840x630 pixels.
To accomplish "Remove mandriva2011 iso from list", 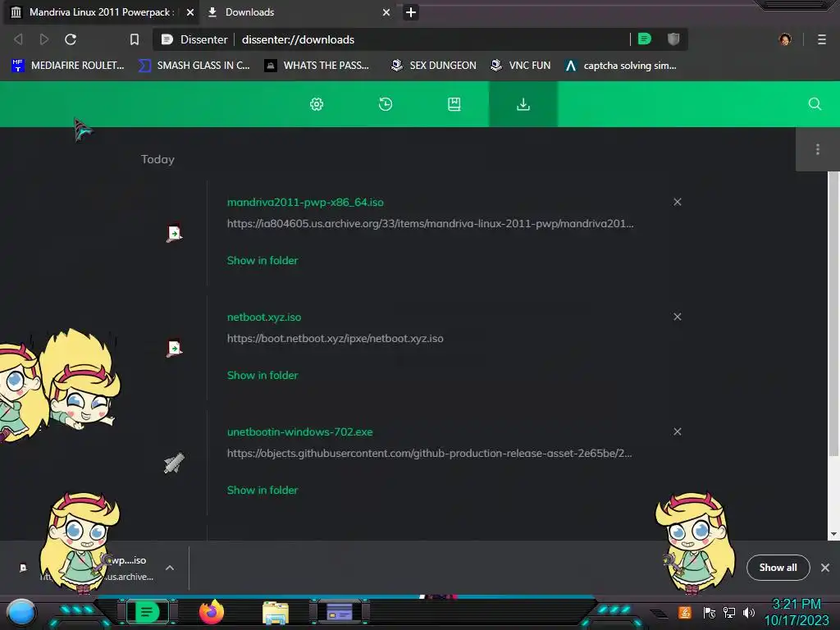I will pos(677,202).
